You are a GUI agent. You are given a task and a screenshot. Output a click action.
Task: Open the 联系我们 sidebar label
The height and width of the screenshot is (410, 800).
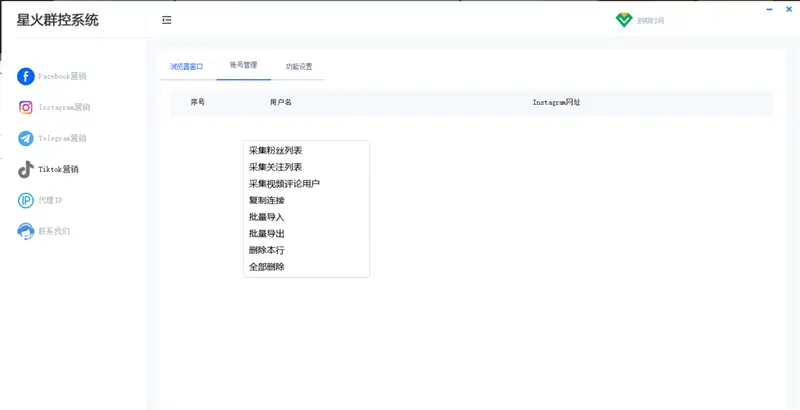coord(54,232)
